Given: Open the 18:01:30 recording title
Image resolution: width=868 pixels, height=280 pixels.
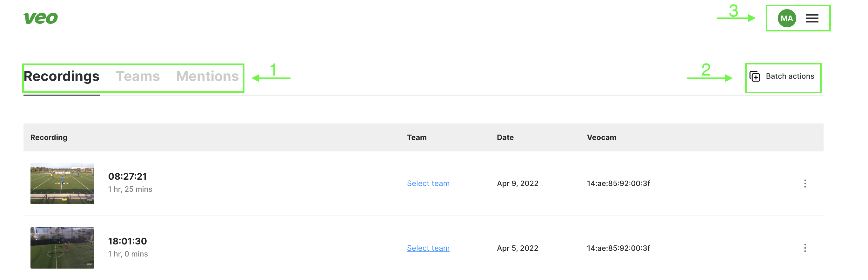Looking at the screenshot, I should [127, 241].
